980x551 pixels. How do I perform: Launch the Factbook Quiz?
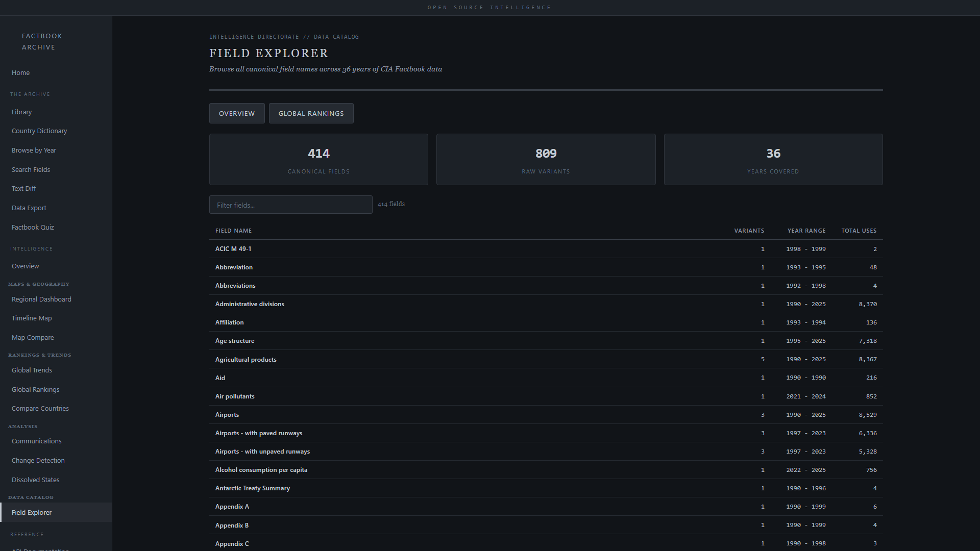33,227
